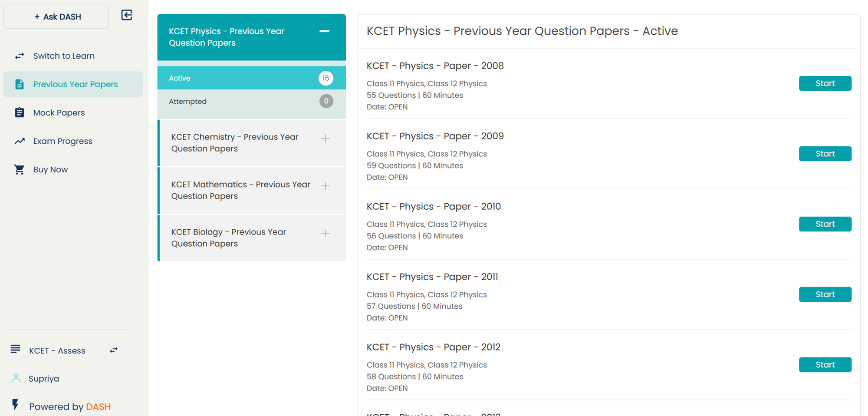The image size is (868, 416).
Task: Expand KCET Chemistry Previous Year Question Papers
Action: tap(325, 138)
